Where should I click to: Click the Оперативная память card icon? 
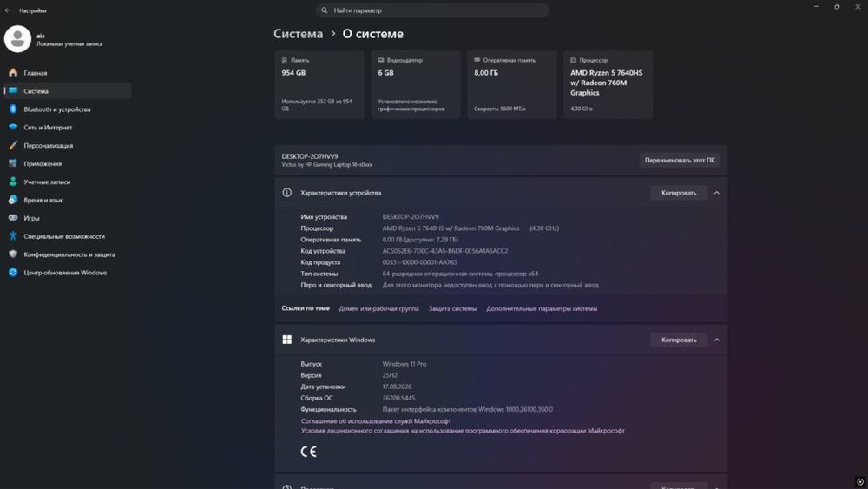(477, 60)
